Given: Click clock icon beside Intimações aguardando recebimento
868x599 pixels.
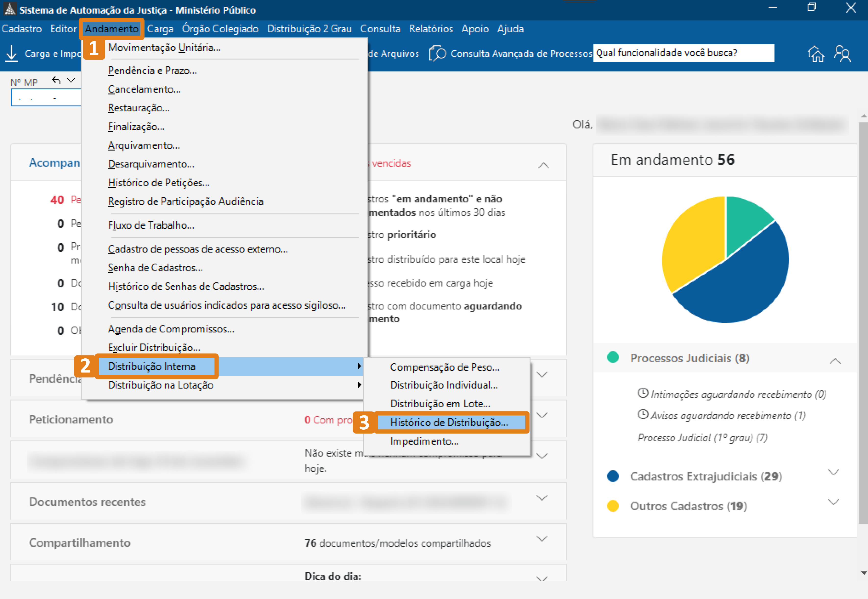Looking at the screenshot, I should click(643, 393).
